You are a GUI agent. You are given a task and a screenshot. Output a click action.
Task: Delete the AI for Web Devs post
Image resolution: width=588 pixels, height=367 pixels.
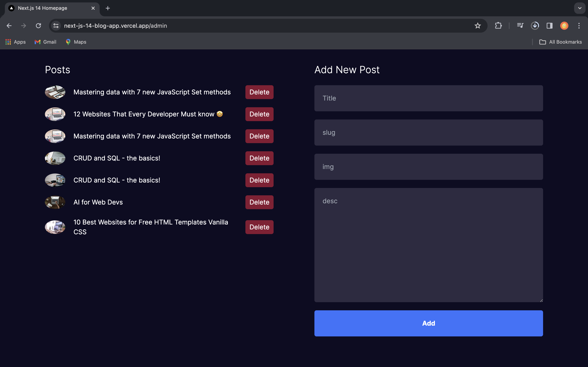(259, 202)
